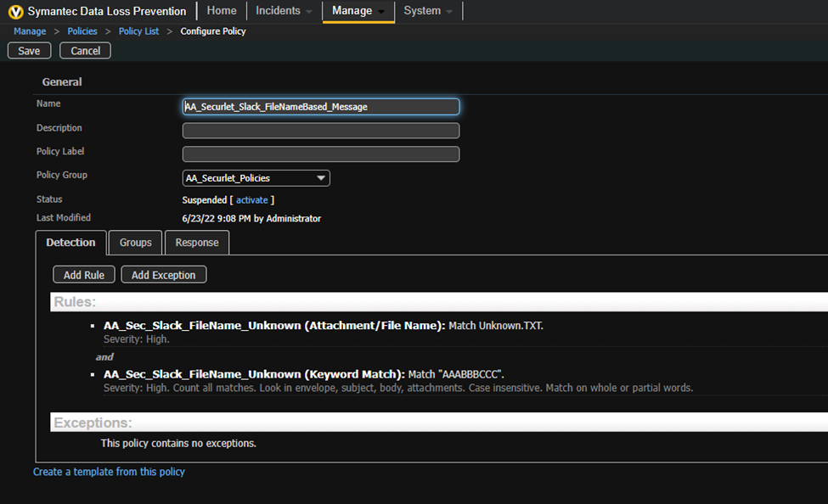Focus the Policy Label field
Screen dimensions: 828x504
[x=321, y=154]
